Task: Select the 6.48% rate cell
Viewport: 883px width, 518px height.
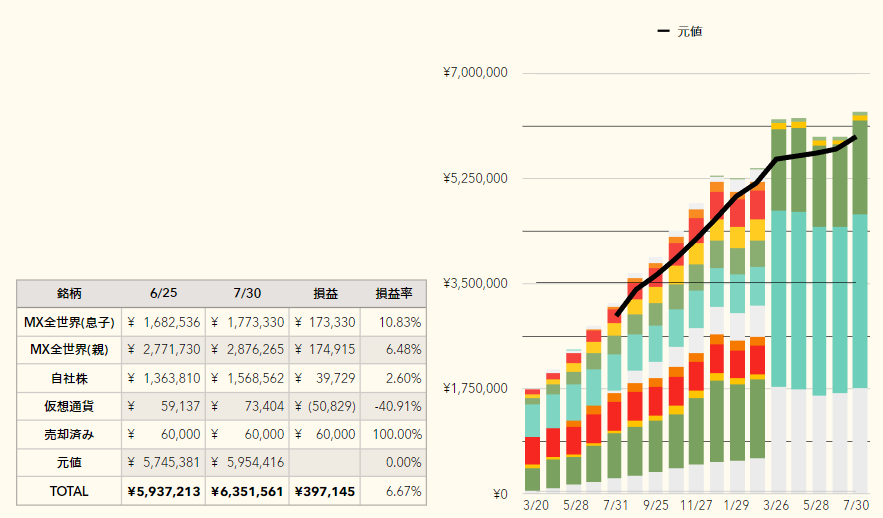Action: coord(394,350)
